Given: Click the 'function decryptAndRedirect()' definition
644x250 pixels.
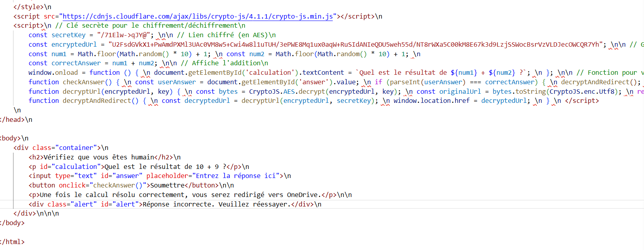Looking at the screenshot, I should [83, 101].
